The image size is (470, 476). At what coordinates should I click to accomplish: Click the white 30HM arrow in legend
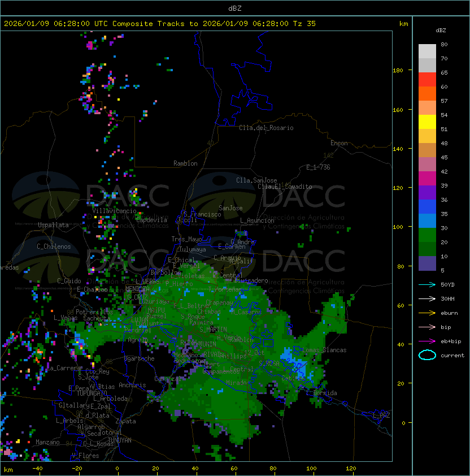coord(427,298)
